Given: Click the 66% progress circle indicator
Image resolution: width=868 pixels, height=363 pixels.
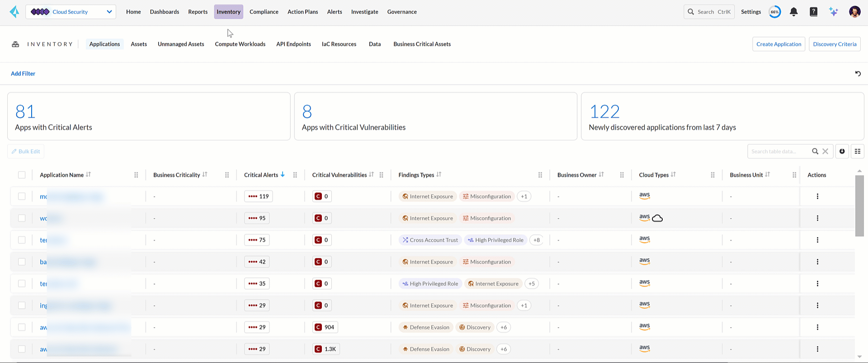Looking at the screenshot, I should [x=775, y=12].
